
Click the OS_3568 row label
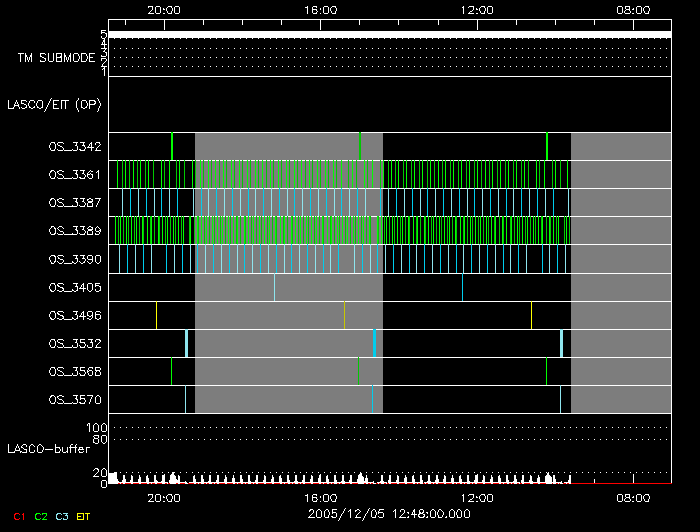(75, 371)
